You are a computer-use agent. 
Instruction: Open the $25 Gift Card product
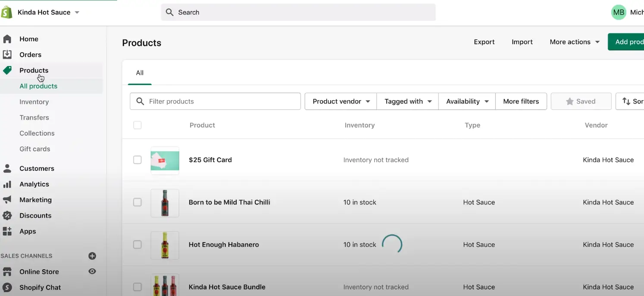[x=210, y=160]
